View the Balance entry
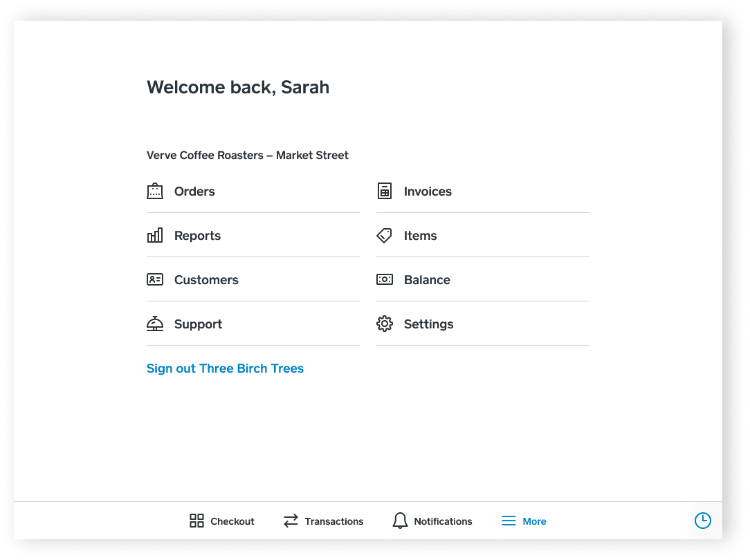The height and width of the screenshot is (560, 750). [483, 279]
